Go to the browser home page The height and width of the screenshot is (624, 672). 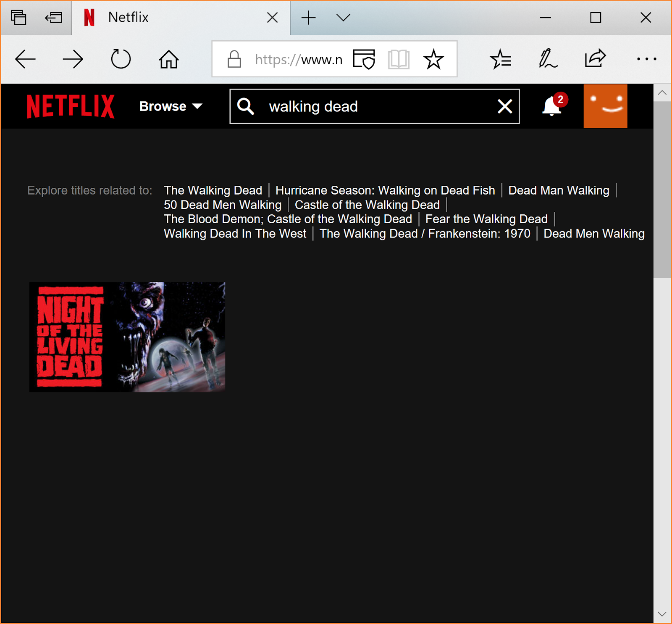click(x=169, y=59)
